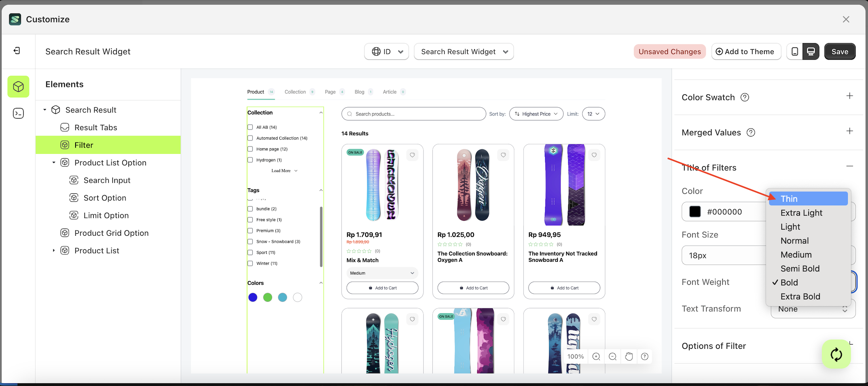
Task: Open the results Limit dropdown
Action: [593, 114]
